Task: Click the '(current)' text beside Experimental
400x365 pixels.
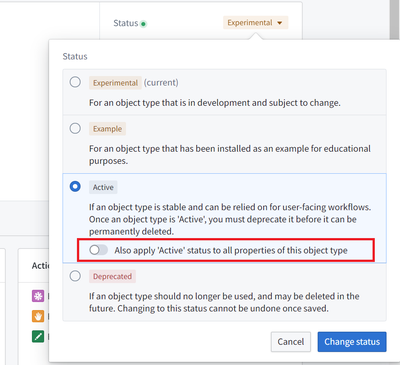Action: [x=161, y=82]
